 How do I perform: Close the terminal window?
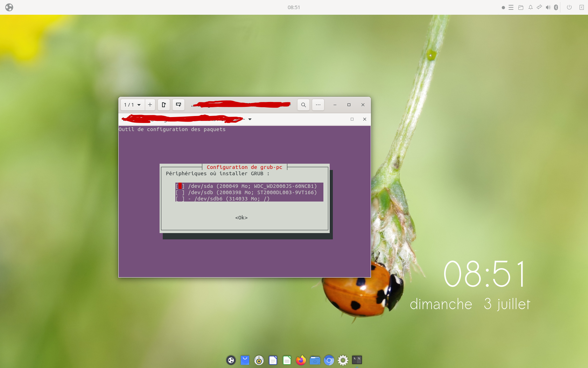363,105
